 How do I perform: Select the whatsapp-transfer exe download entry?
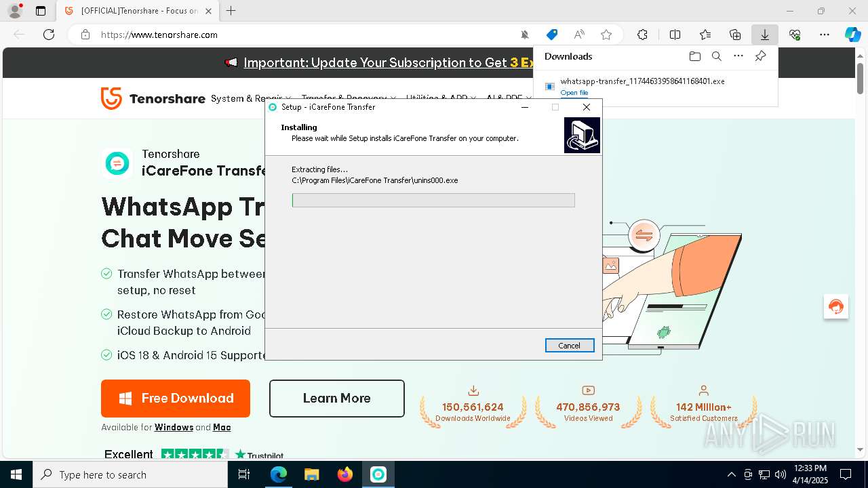[655, 86]
